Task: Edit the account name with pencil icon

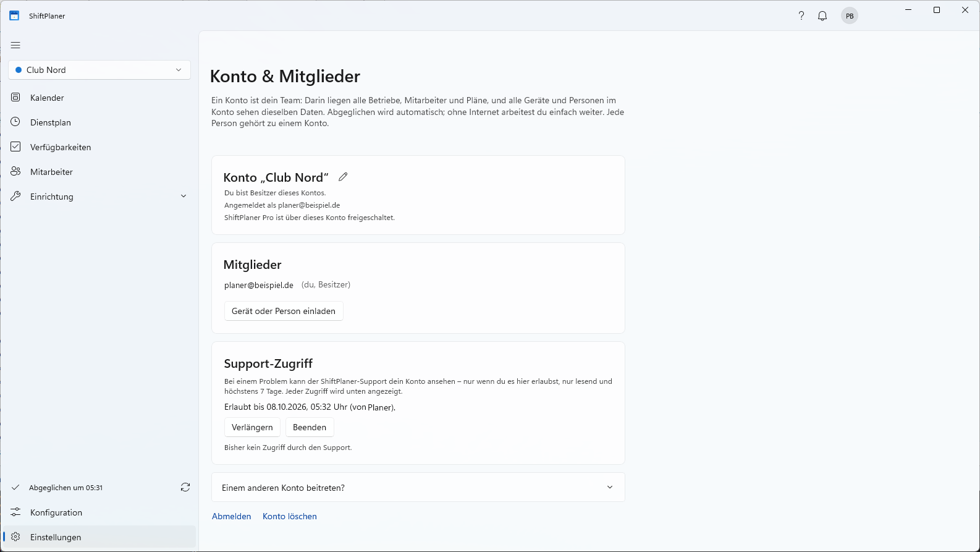Action: 343,177
